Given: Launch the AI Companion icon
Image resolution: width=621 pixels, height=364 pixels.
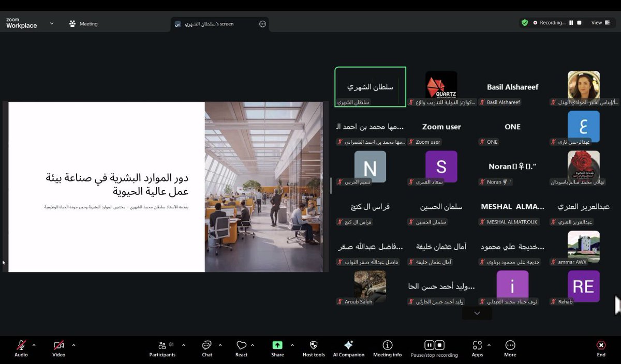Looking at the screenshot, I should tap(348, 345).
